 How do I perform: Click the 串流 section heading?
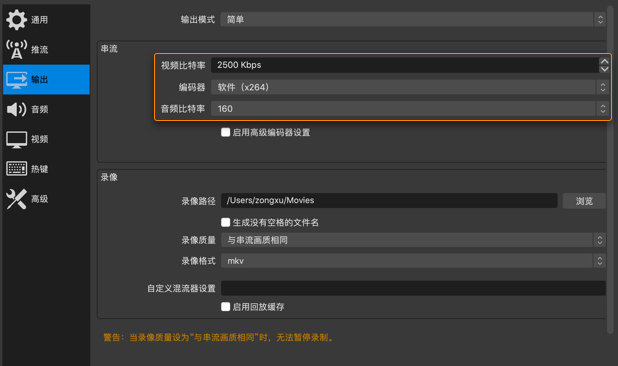[x=109, y=49]
